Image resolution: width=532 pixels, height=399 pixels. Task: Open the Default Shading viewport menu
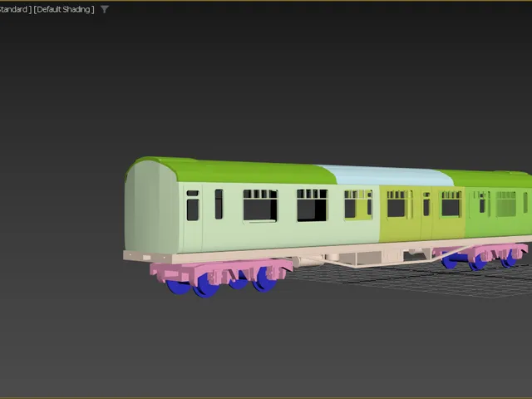pyautogui.click(x=64, y=9)
